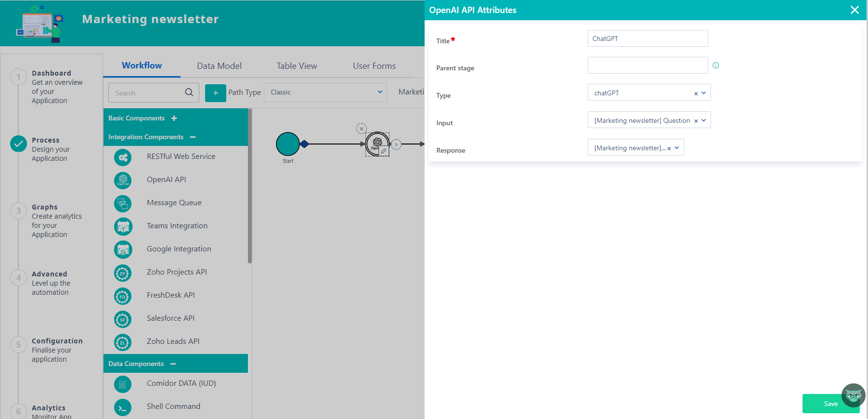The height and width of the screenshot is (419, 868).
Task: Open the Type dropdown showing chatGPT
Action: [703, 93]
